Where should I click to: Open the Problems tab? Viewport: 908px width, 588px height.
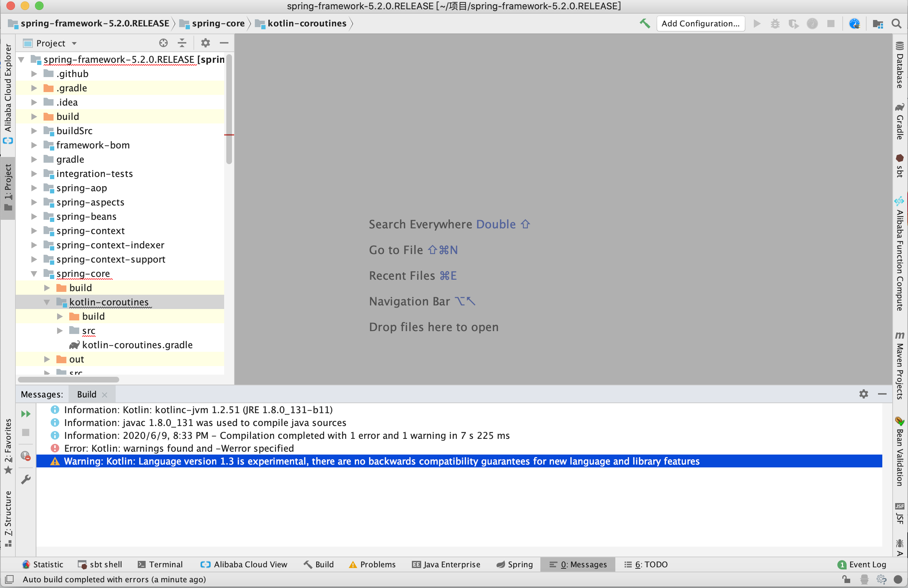372,564
